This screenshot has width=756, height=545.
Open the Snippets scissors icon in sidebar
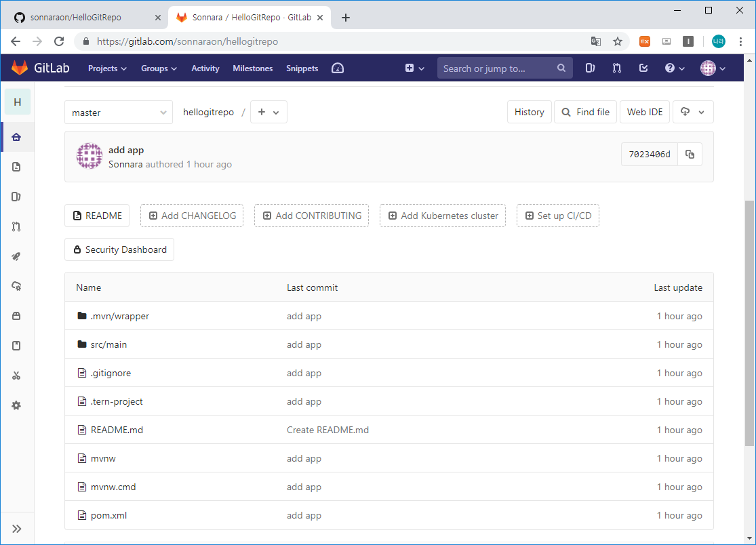(x=16, y=376)
